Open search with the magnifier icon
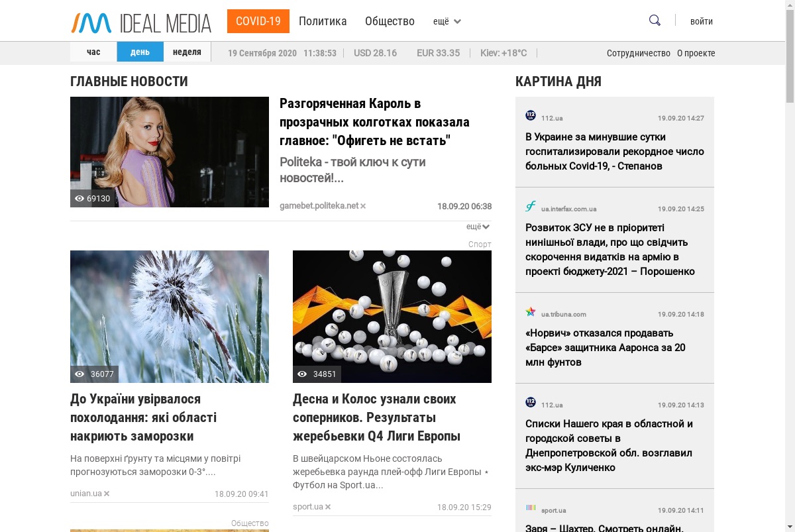 click(655, 21)
